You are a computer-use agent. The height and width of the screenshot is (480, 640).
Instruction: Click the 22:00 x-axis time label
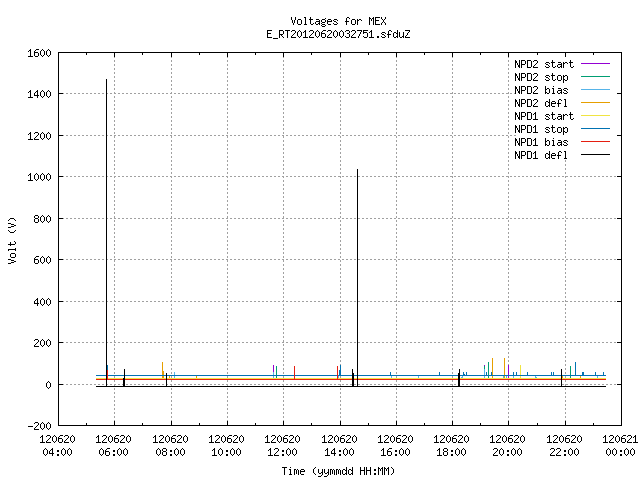point(564,452)
